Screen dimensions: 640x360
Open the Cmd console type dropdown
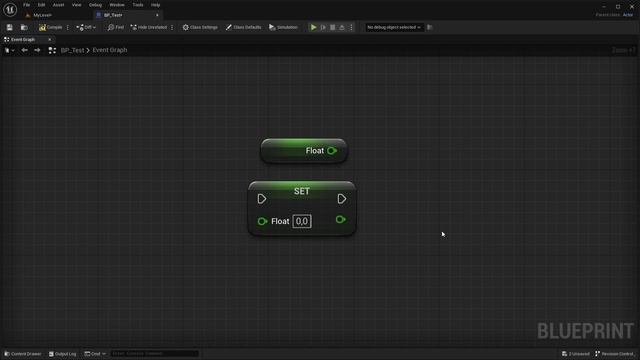[x=95, y=353]
